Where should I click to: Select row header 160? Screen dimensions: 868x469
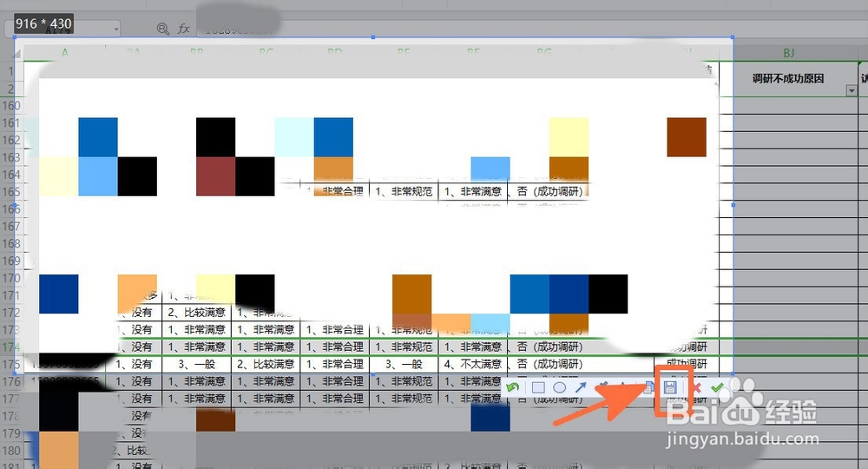[11, 105]
